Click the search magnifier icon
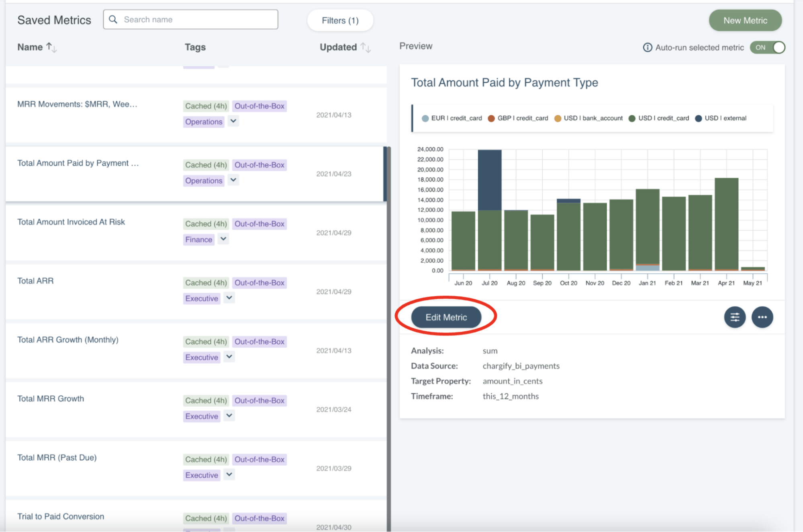This screenshot has width=803, height=532. coord(113,20)
